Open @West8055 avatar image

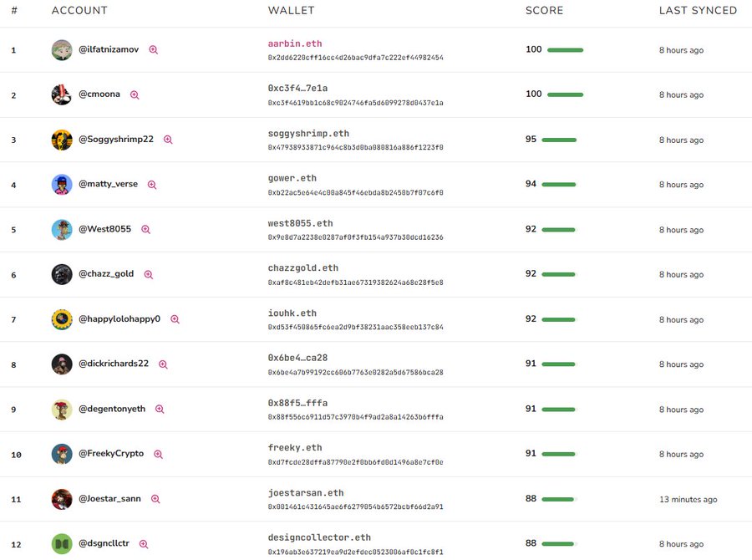point(62,229)
